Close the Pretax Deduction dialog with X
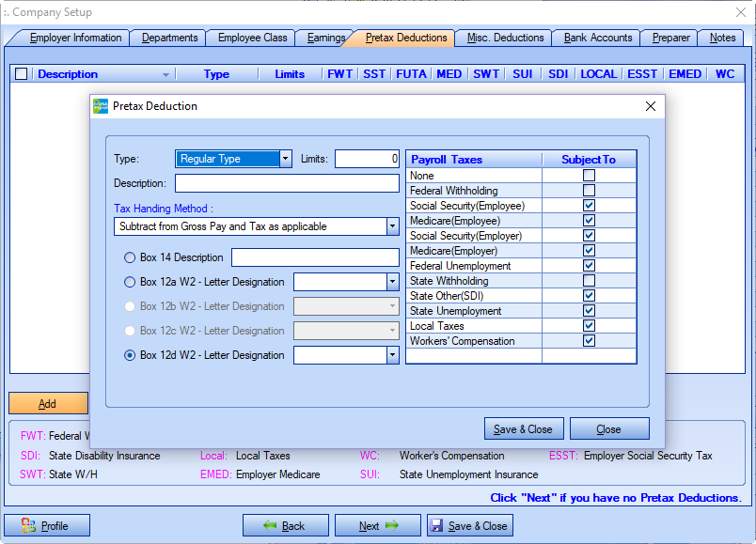Image resolution: width=756 pixels, height=544 pixels. [650, 106]
